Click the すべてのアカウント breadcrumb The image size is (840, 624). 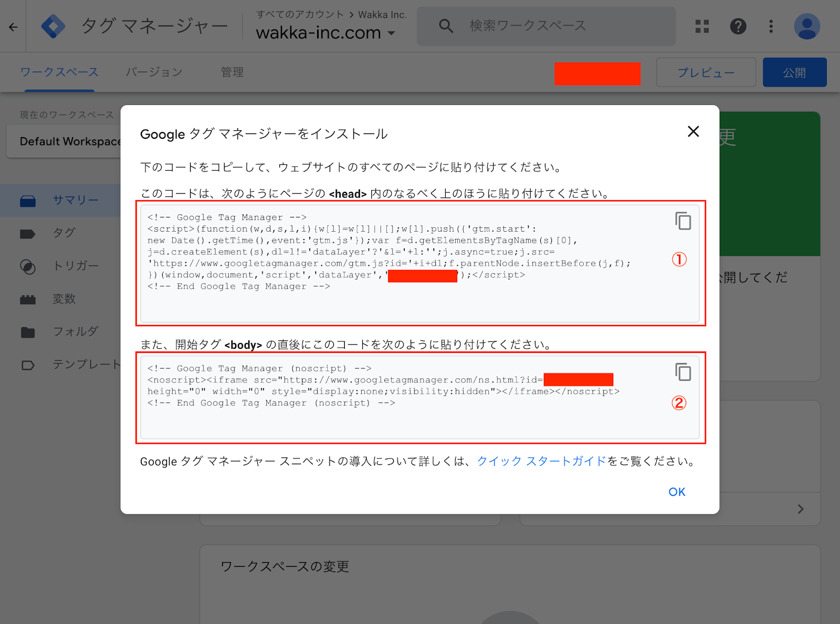pyautogui.click(x=300, y=15)
